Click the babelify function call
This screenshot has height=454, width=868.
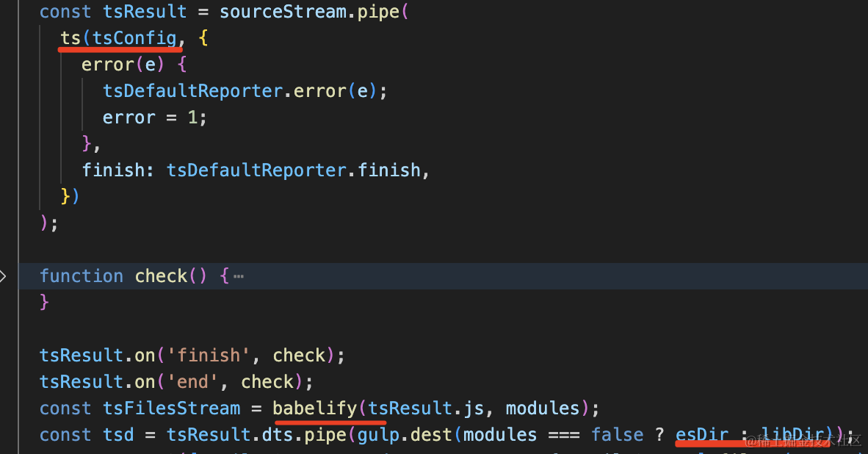(314, 408)
